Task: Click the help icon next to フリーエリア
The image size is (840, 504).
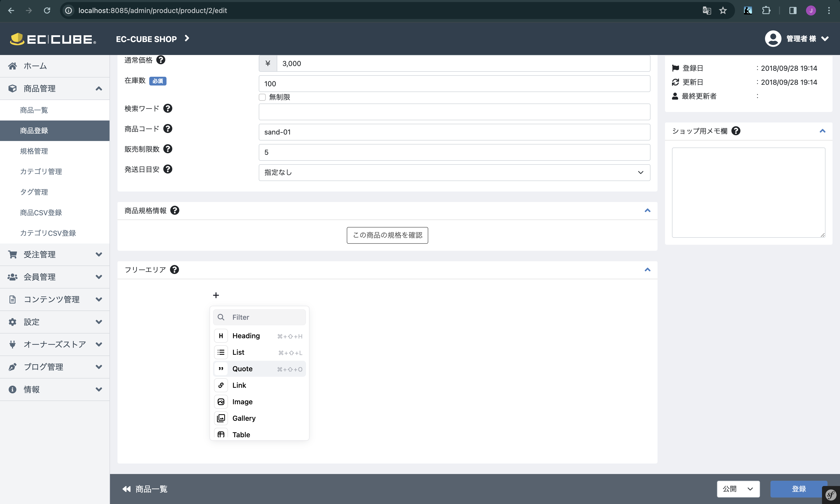Action: 174,270
